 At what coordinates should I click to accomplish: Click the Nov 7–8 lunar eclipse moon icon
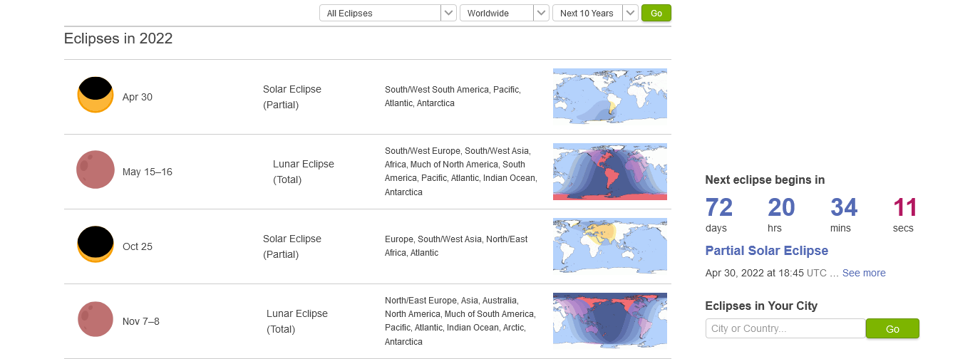pos(96,318)
